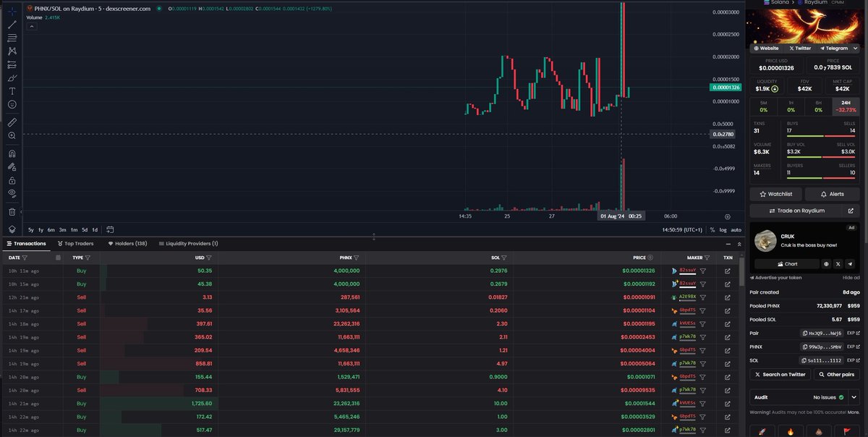
Task: Open the Alerts button
Action: click(832, 194)
